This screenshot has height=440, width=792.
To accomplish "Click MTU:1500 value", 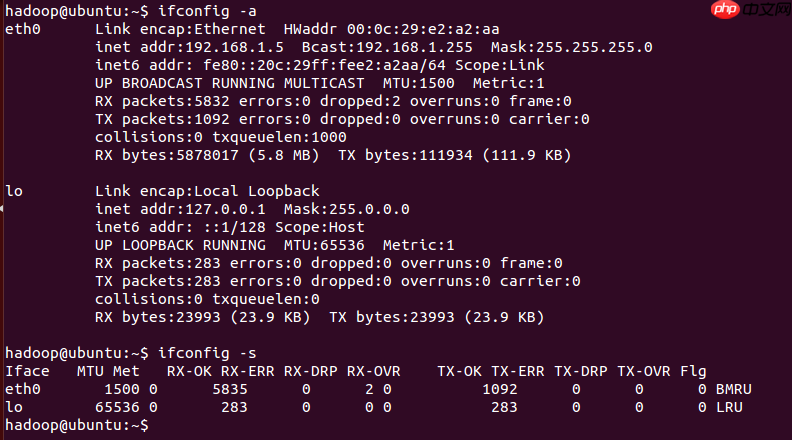I will [418, 83].
